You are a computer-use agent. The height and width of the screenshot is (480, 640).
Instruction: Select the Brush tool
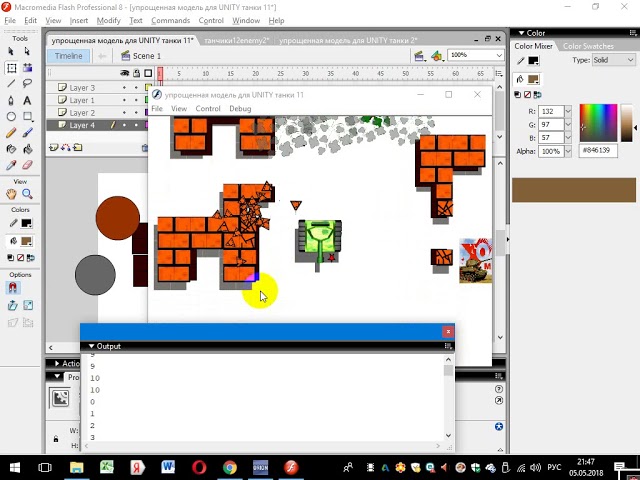27,133
